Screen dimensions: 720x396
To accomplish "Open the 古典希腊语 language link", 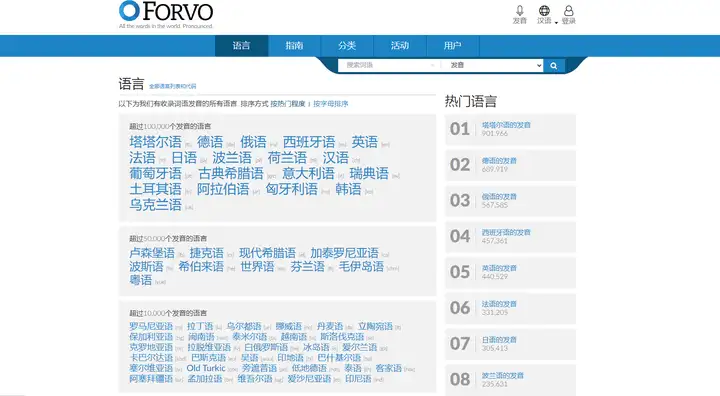I will click(x=231, y=173).
